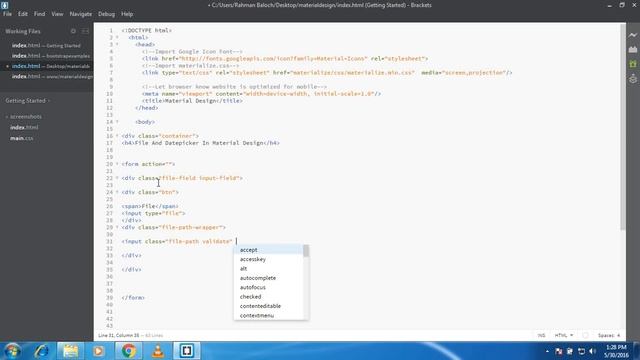
Task: Open index.html in the project tree
Action: point(24,127)
